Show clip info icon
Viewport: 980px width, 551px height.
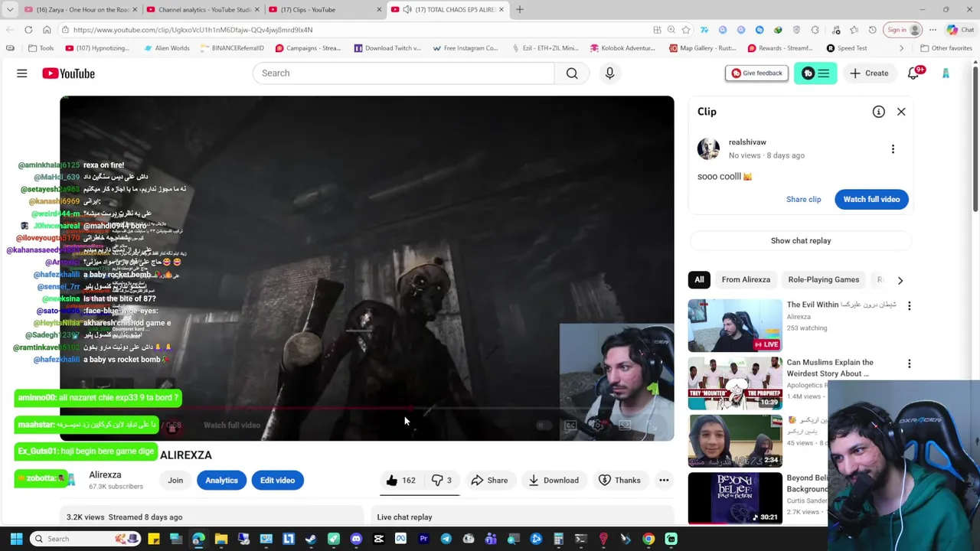click(x=878, y=112)
